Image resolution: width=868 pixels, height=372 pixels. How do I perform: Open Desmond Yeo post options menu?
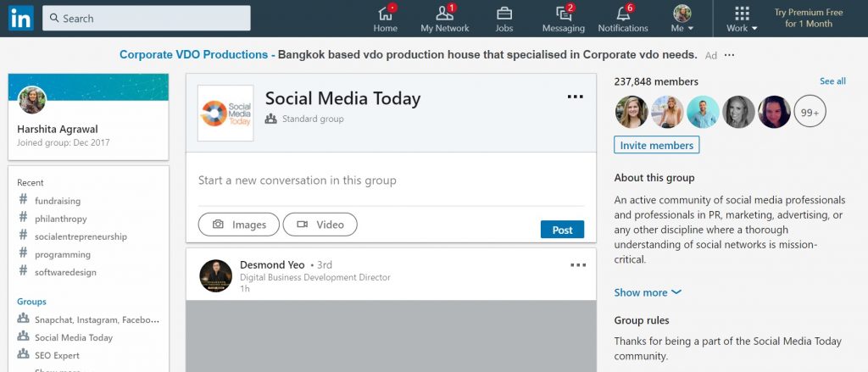(x=578, y=265)
